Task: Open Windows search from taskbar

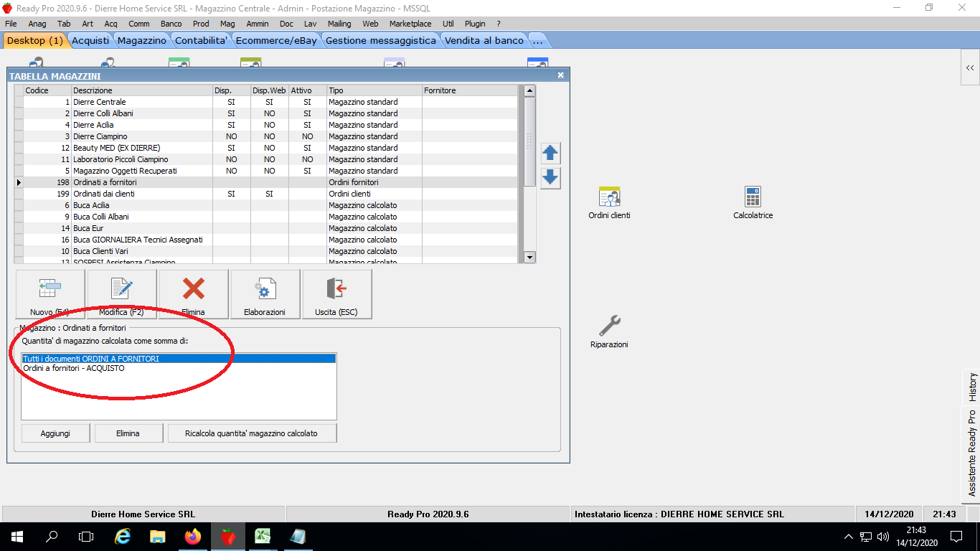Action: click(52, 536)
